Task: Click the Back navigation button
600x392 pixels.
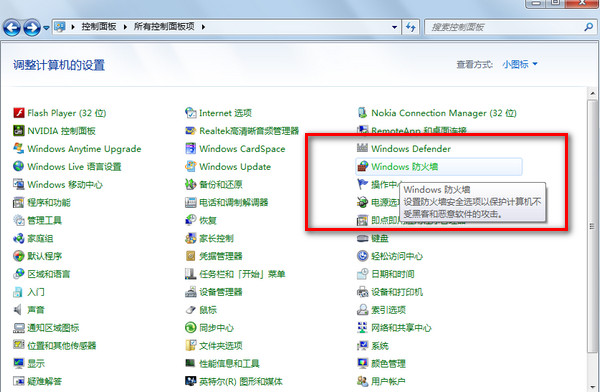Action: (x=12, y=28)
